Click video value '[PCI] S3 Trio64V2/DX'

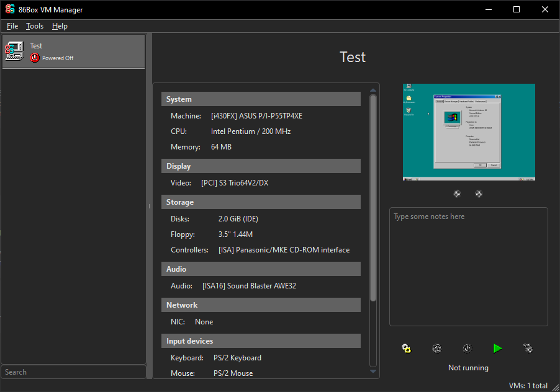(x=235, y=183)
